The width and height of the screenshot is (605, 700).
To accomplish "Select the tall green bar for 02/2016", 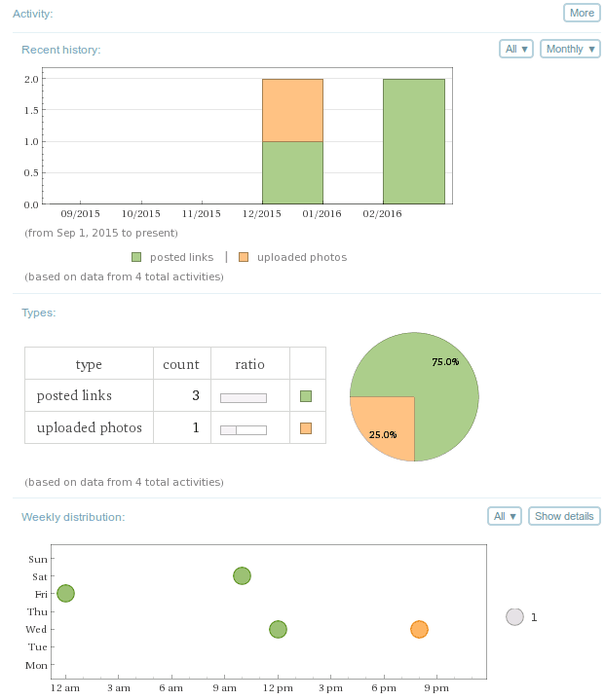I will 414,141.
